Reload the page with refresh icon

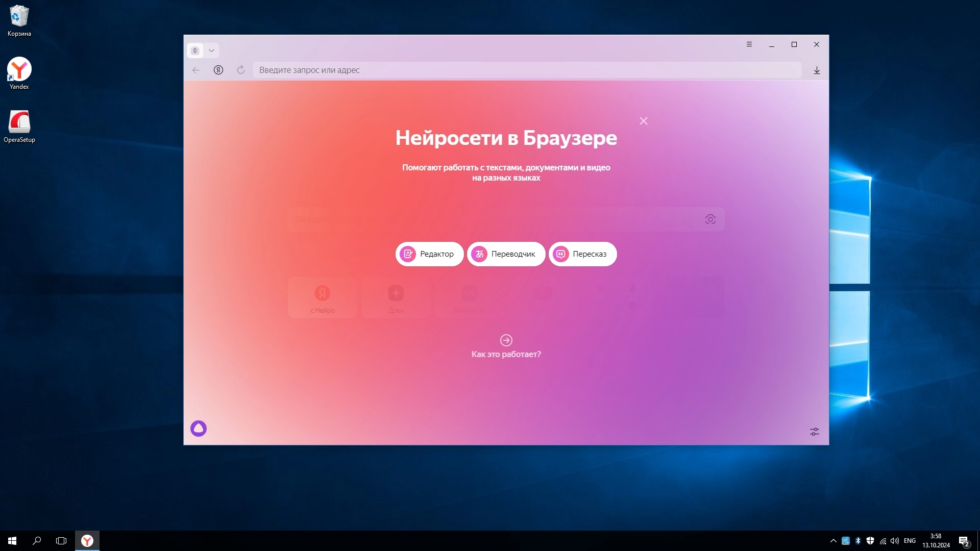pyautogui.click(x=241, y=70)
